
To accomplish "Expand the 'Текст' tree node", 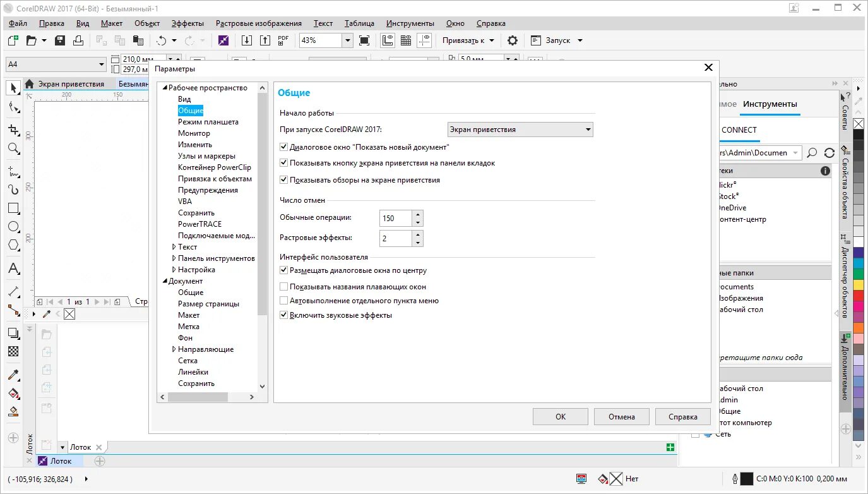I will (x=174, y=247).
